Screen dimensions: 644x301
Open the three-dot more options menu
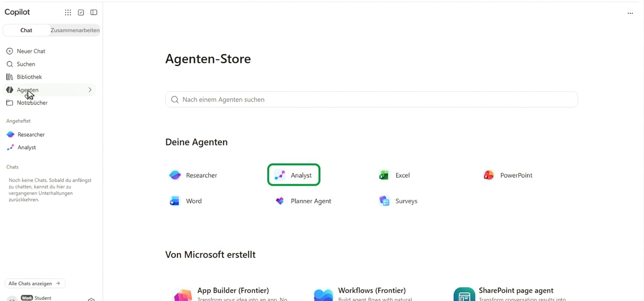[630, 13]
